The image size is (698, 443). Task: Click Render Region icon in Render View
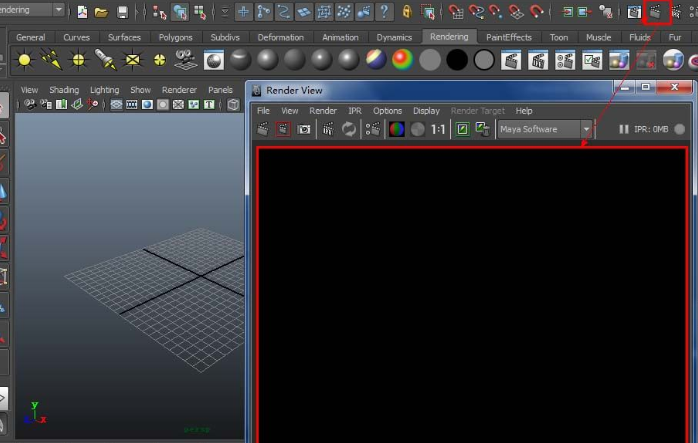283,129
